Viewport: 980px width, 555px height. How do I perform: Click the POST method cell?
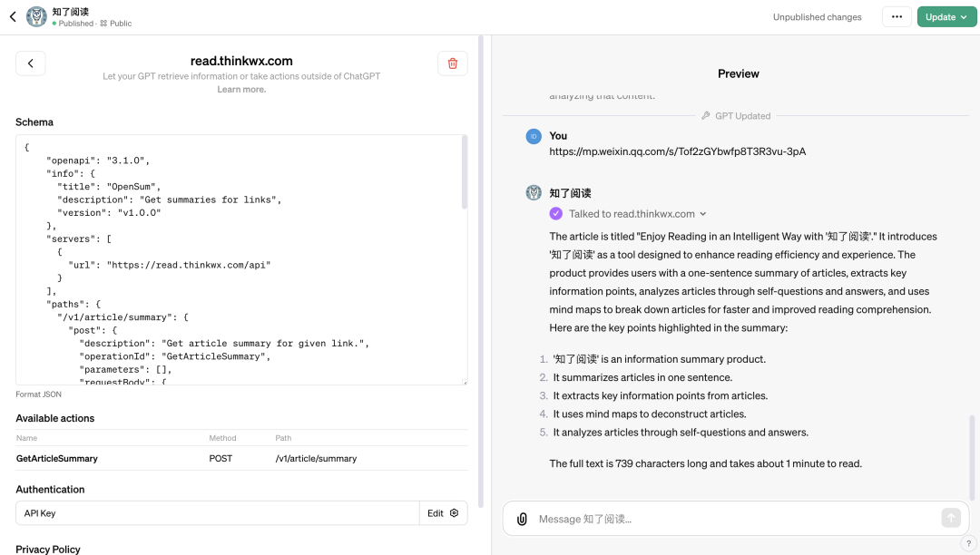[x=220, y=458]
